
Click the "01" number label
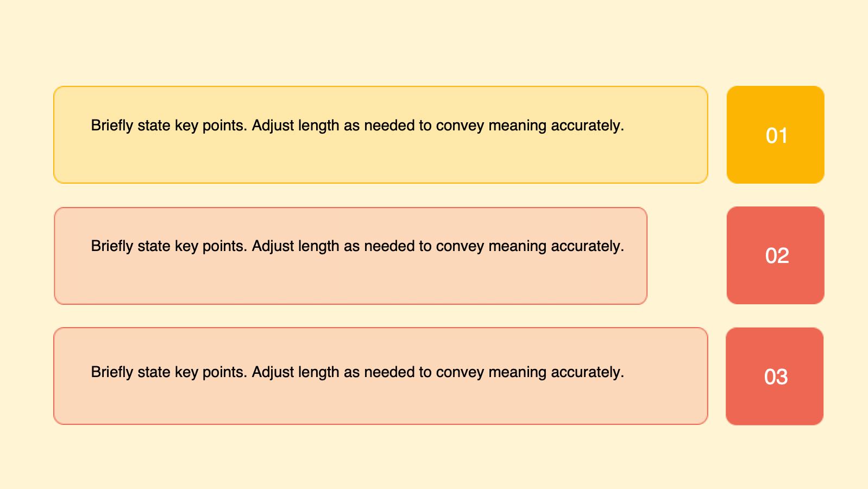point(776,136)
